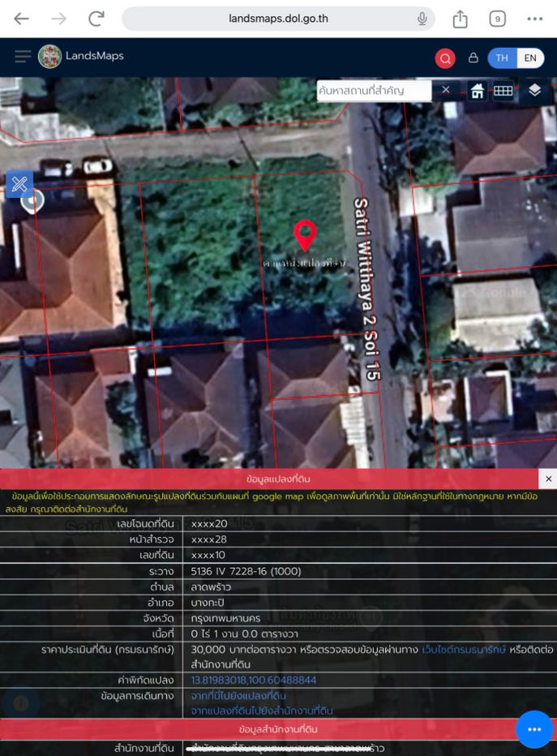This screenshot has width=557, height=756.
Task: Open the parcel coordinates link 13.81983018,100.60488844
Action: pos(254,680)
